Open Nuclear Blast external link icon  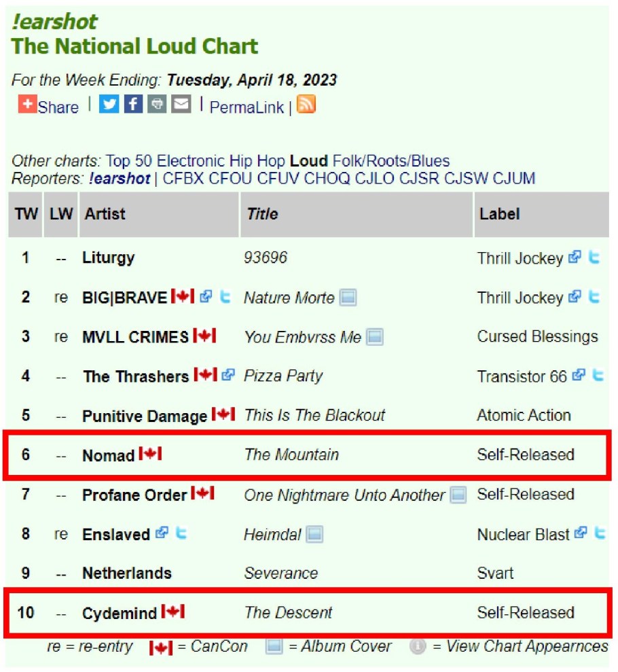click(580, 533)
